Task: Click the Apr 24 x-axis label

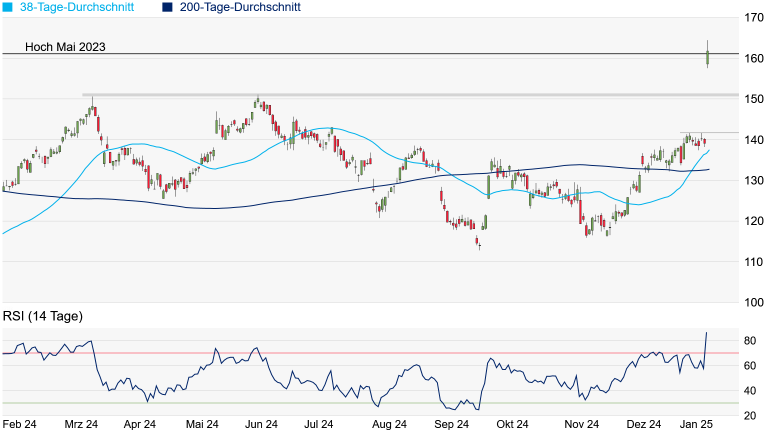Action: [141, 424]
